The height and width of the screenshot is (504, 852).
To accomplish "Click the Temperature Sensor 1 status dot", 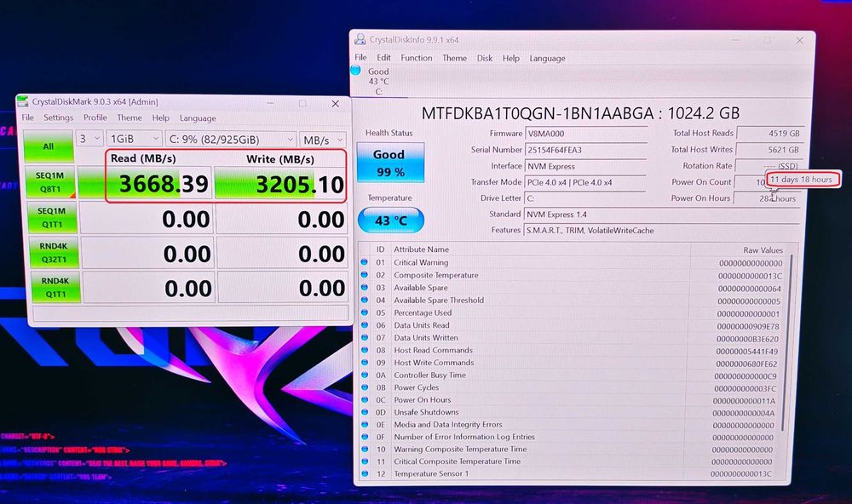I will pyautogui.click(x=365, y=473).
